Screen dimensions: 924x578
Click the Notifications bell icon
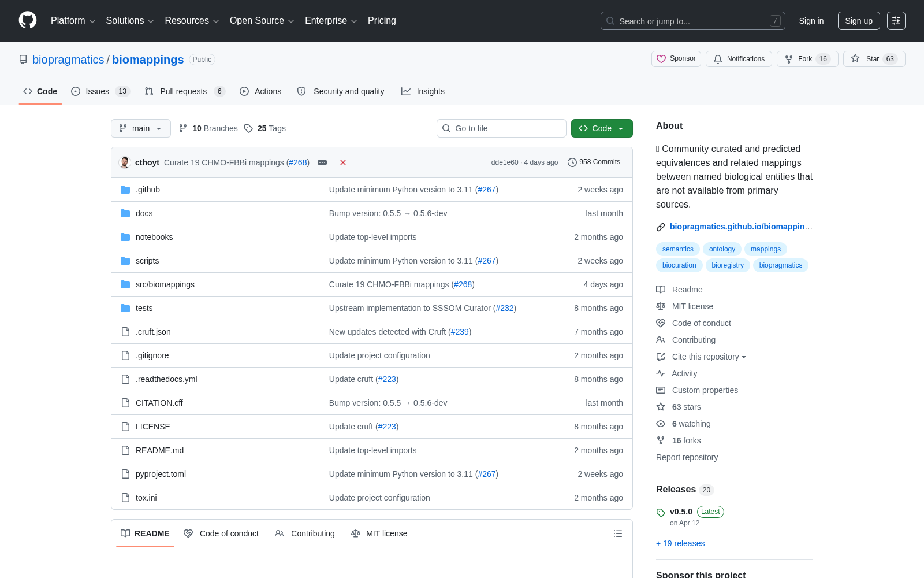(x=718, y=59)
